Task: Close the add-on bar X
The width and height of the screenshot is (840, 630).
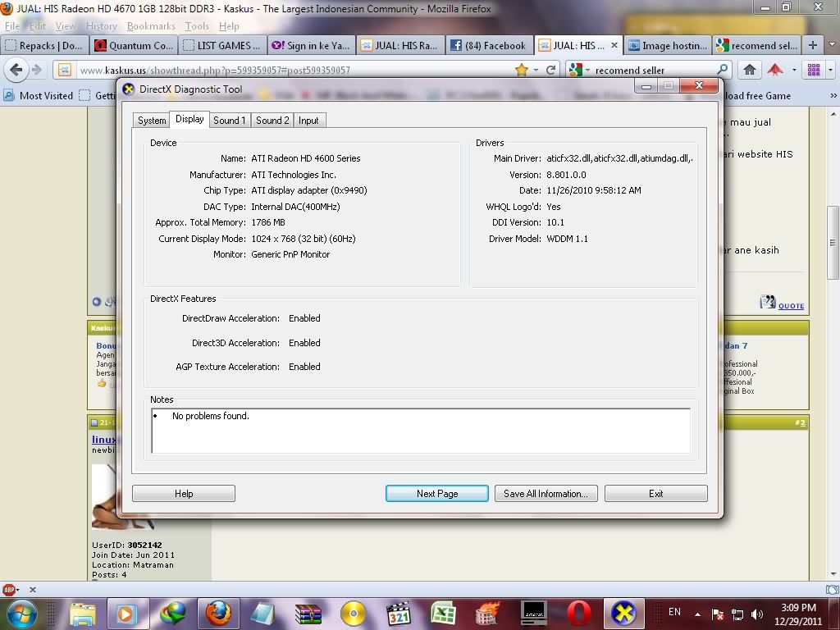Action: (x=32, y=589)
